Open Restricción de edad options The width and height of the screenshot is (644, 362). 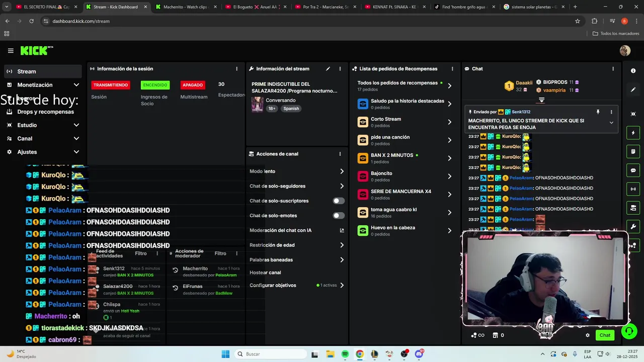click(x=297, y=245)
